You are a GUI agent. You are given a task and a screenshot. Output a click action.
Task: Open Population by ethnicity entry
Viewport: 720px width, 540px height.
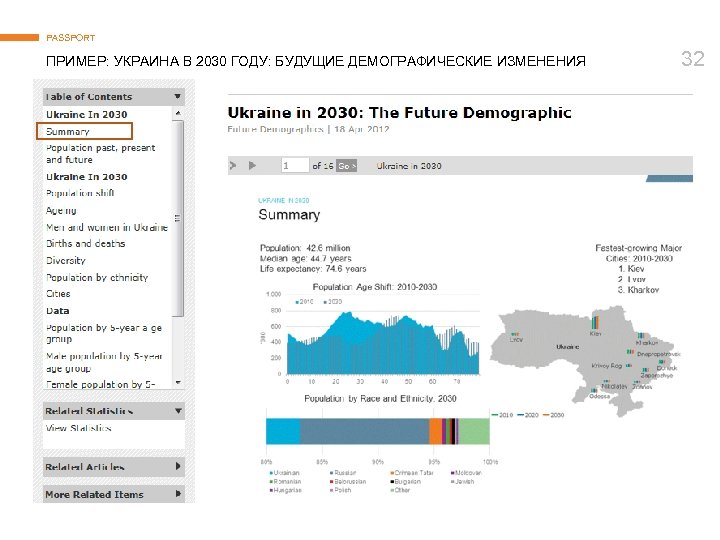pyautogui.click(x=97, y=277)
